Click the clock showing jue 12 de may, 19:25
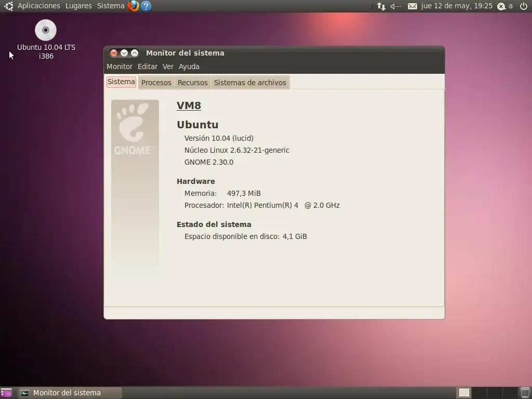 tap(456, 6)
